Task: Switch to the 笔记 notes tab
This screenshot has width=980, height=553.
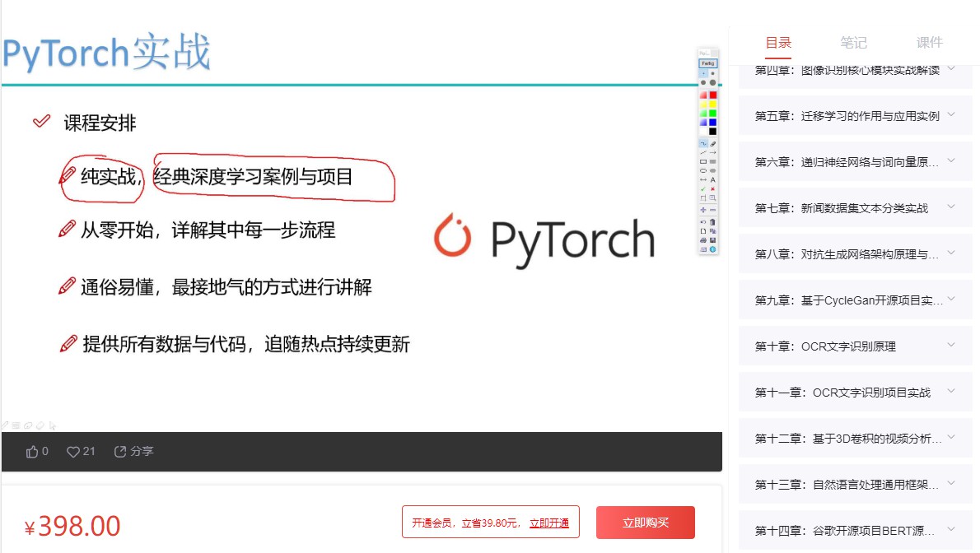Action: pyautogui.click(x=854, y=43)
